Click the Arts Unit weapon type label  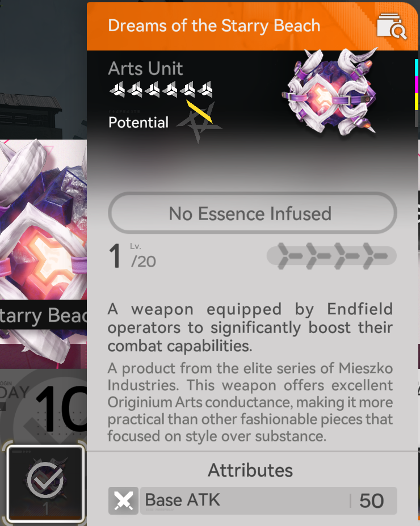point(145,69)
